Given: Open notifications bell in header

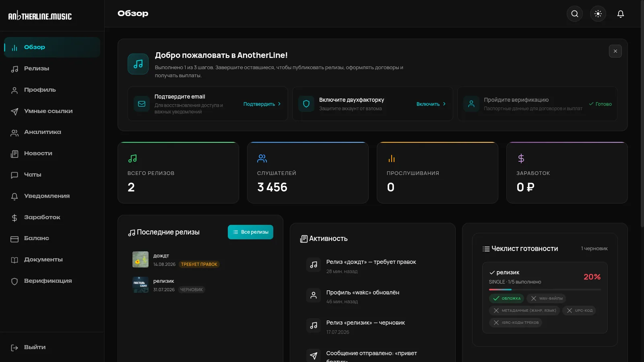Looking at the screenshot, I should pos(621,14).
